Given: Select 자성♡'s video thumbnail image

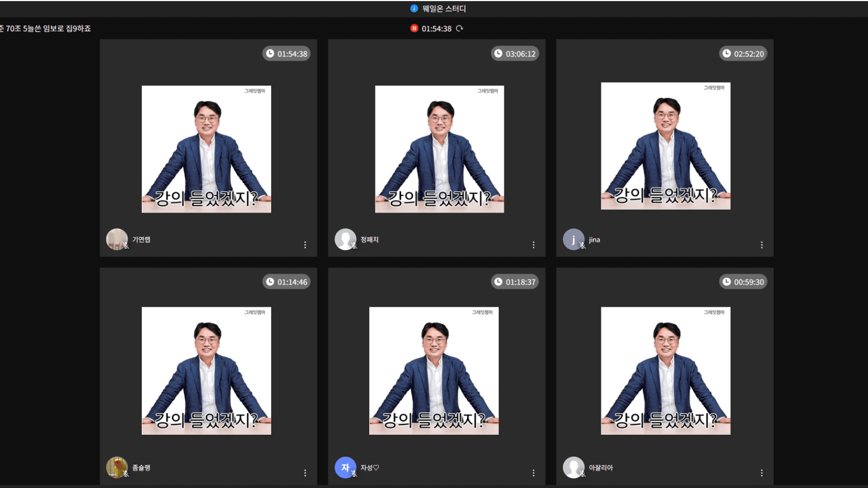Looking at the screenshot, I should click(x=434, y=371).
